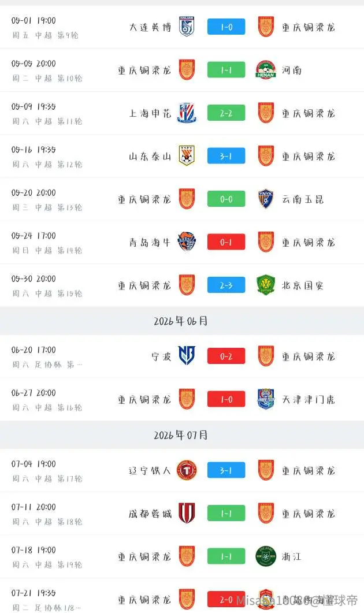Open the 0-0 score versus 云南玉昆
The width and height of the screenshot is (364, 613).
pyautogui.click(x=226, y=199)
